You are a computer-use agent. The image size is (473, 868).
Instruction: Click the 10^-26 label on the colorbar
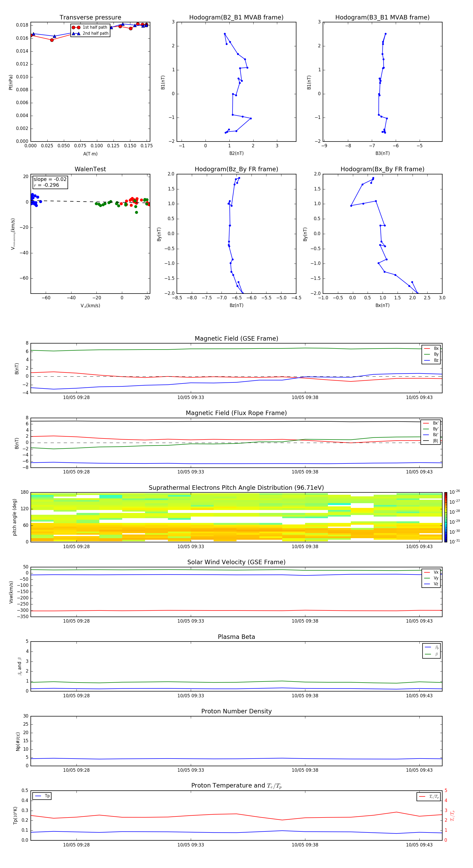(x=455, y=492)
